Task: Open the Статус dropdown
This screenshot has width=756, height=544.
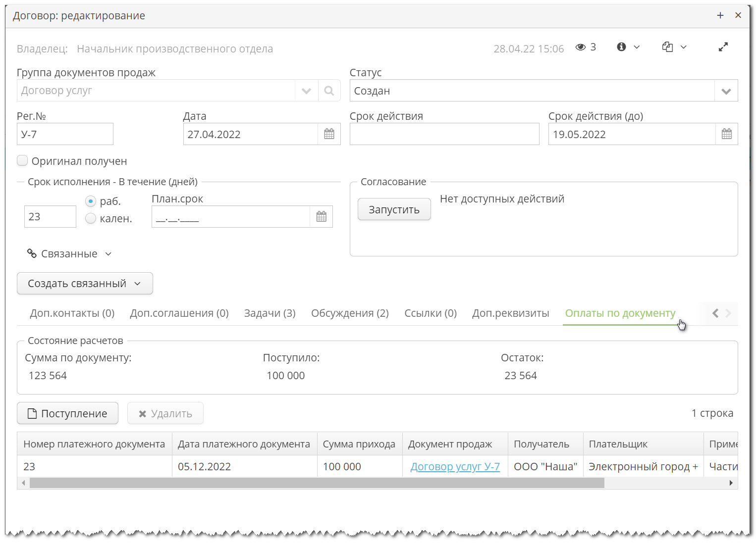Action: [726, 91]
